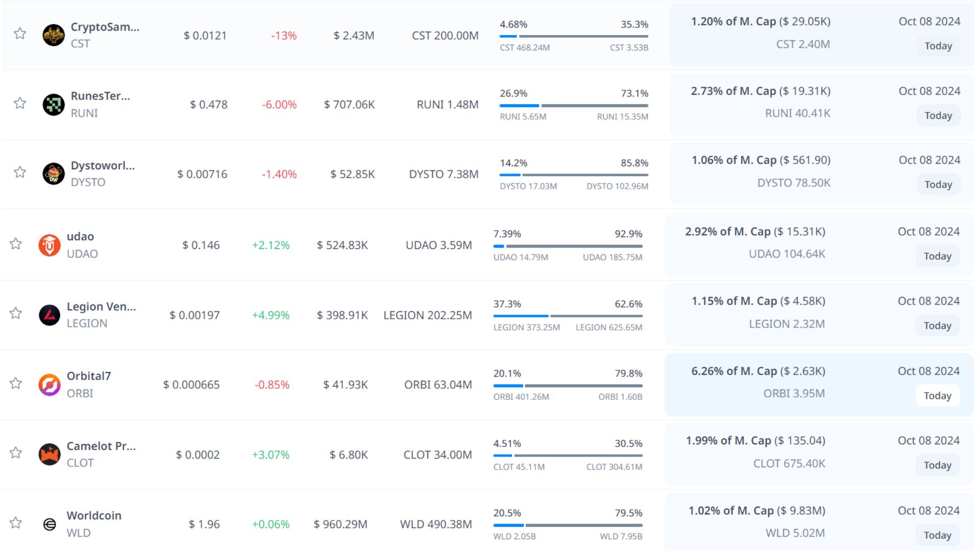
Task: Click Today badge in CryptoSamurai row
Action: pos(938,46)
